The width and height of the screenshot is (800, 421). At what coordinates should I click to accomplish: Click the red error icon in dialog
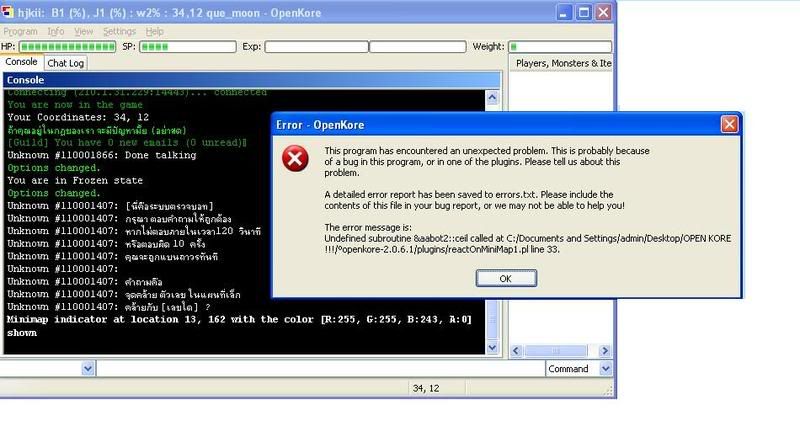[x=295, y=159]
